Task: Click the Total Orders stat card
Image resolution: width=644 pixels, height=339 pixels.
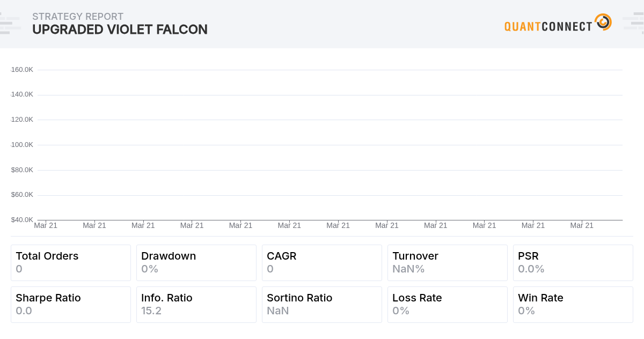Action: (x=70, y=262)
